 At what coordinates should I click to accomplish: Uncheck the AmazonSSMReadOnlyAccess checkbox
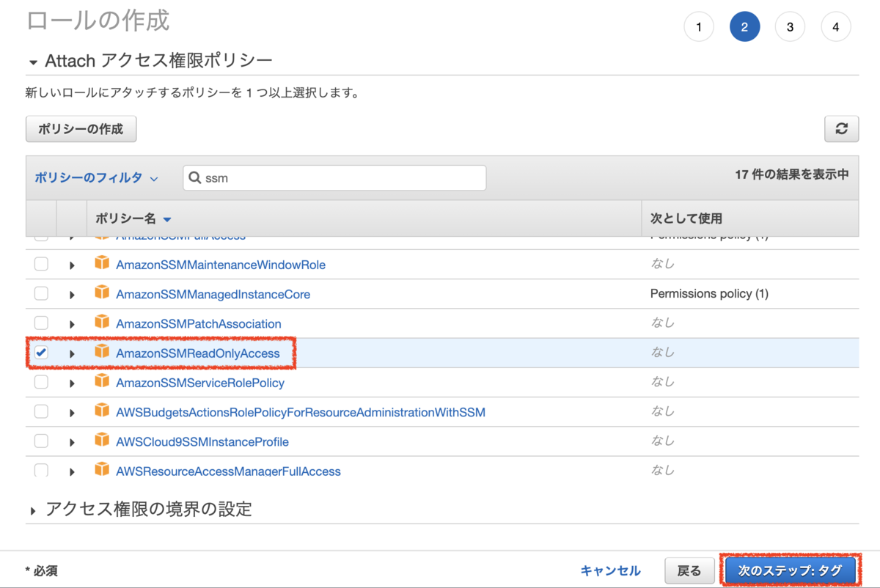click(41, 353)
